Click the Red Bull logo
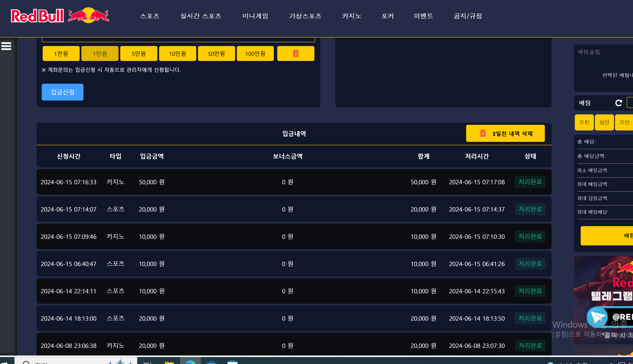Screen dimensions: 633x364 coord(60,16)
